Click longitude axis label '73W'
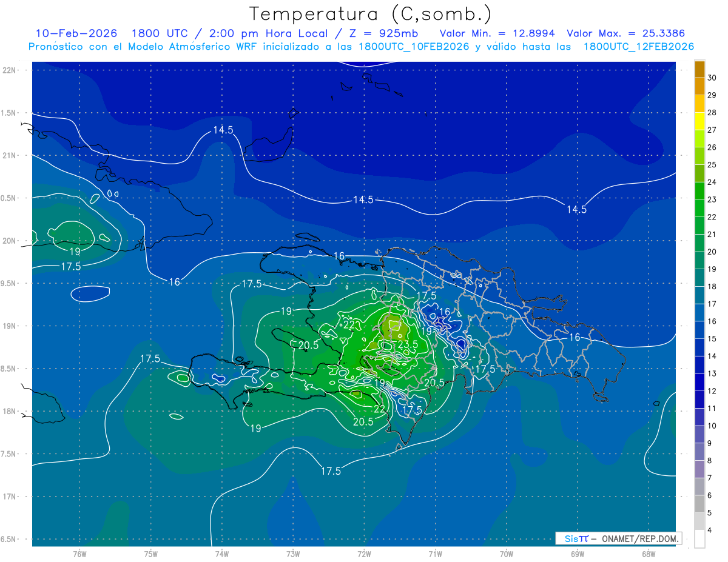The height and width of the screenshot is (562, 728). (x=293, y=554)
